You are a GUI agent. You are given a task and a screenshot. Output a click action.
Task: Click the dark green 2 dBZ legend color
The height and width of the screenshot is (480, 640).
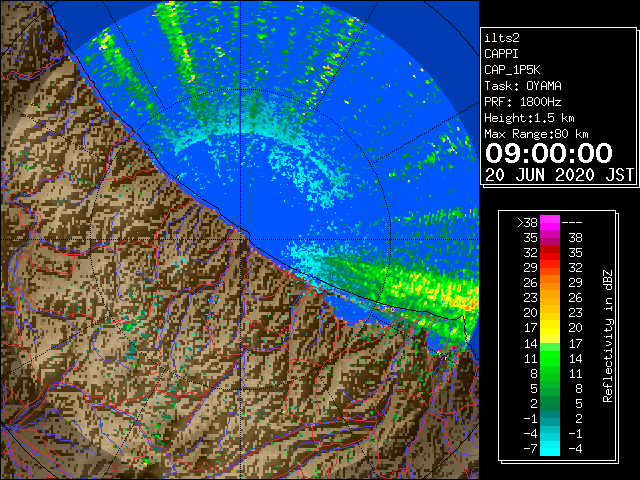(550, 403)
